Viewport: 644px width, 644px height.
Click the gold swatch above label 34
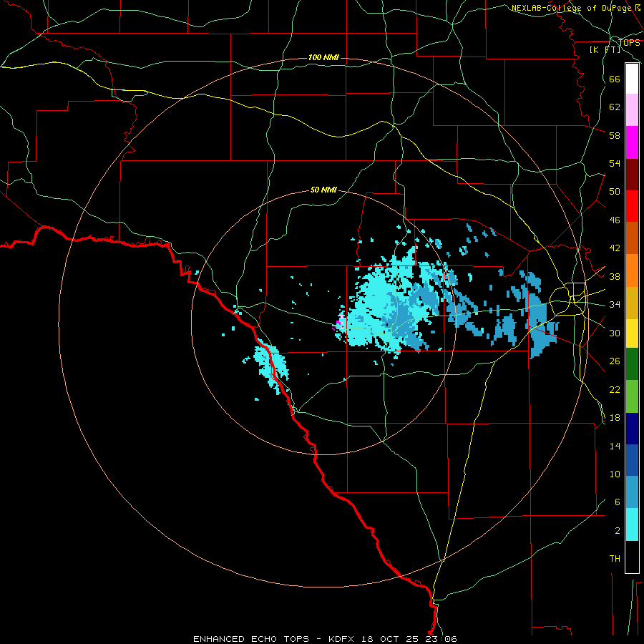coord(632,303)
